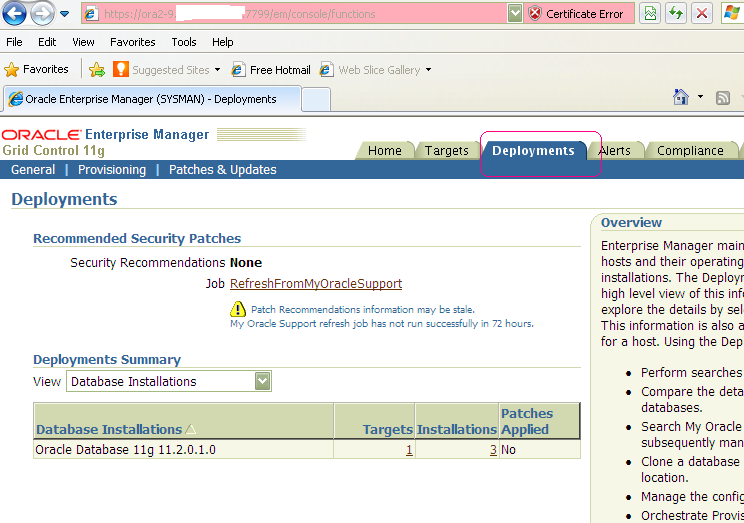Click the Patch Recommendations may be stale text
Viewport: 744px width, 523px height.
[363, 310]
